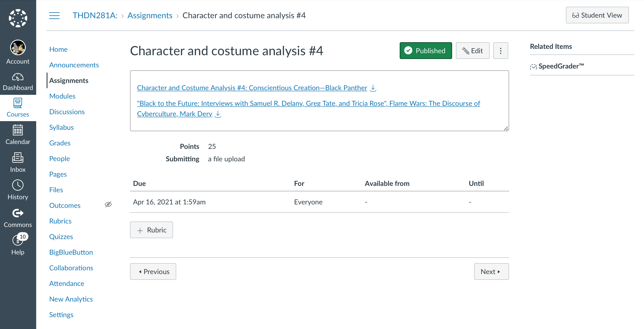Go to the Previous assignment

coord(153,271)
